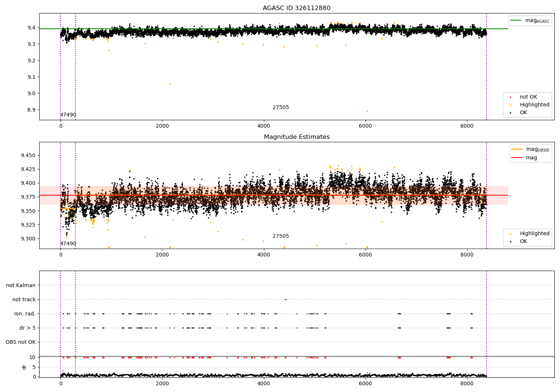Click the green mag AGASC legend entry

[530, 21]
